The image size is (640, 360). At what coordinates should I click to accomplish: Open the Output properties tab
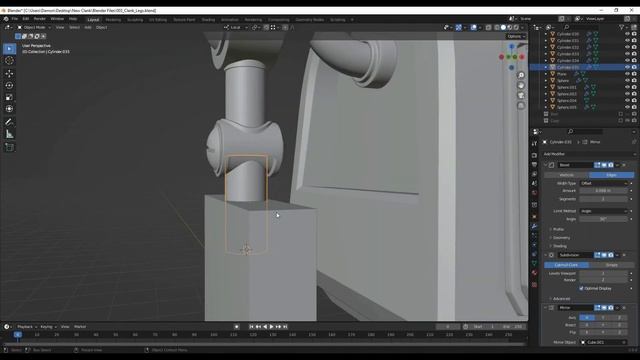pyautogui.click(x=534, y=164)
